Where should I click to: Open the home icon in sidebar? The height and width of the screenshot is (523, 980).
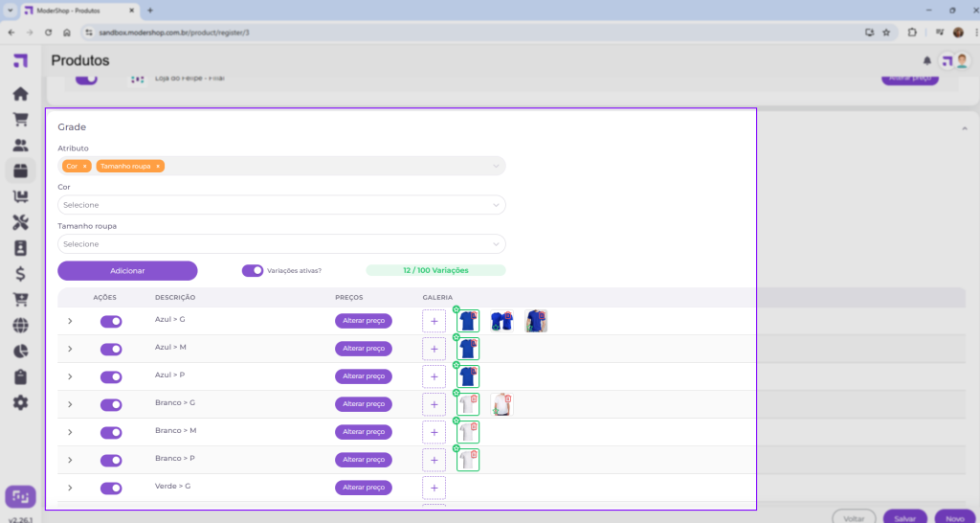(x=19, y=95)
